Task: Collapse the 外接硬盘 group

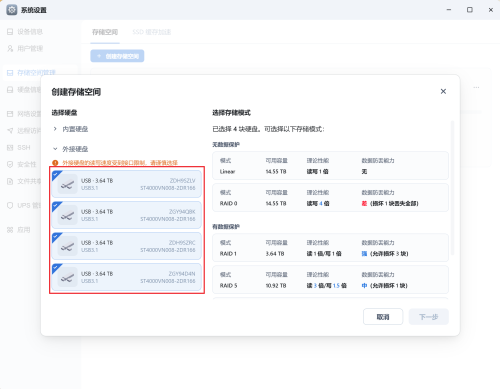Action: (70, 149)
